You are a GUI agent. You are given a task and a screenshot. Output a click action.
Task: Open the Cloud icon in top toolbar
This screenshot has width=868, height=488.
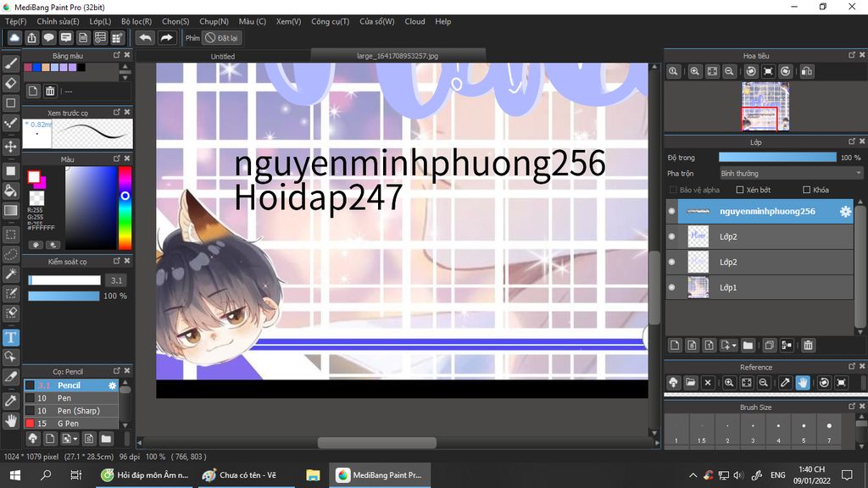click(x=14, y=37)
